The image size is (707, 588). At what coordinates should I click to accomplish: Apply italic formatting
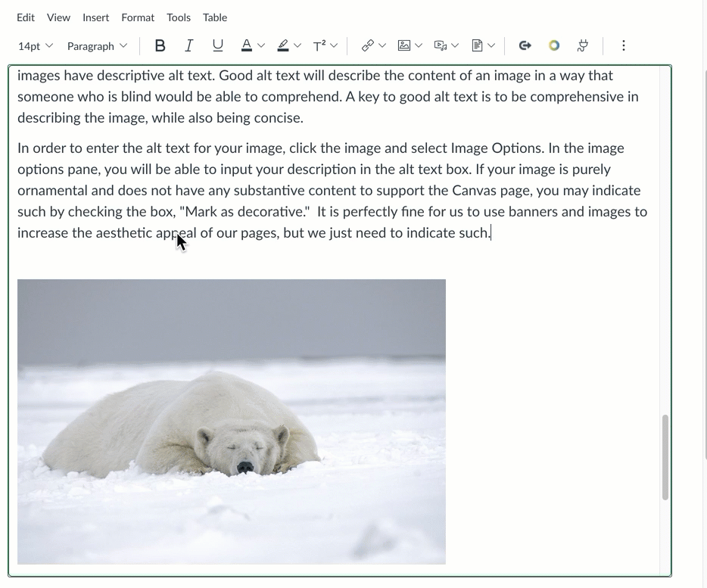point(188,45)
